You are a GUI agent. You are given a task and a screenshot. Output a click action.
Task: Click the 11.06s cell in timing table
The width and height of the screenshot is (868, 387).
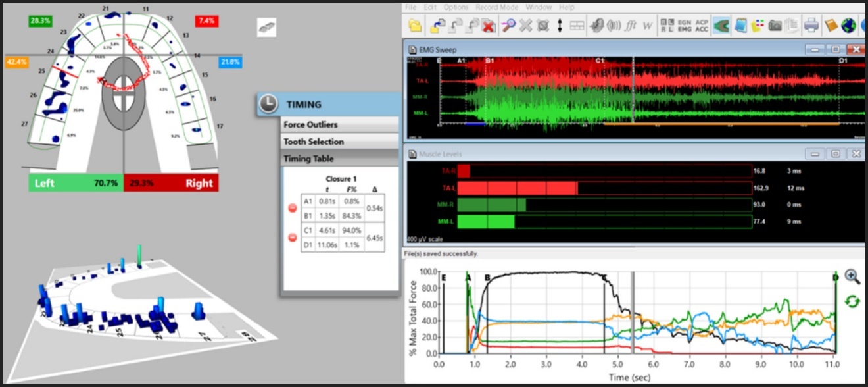tap(329, 245)
